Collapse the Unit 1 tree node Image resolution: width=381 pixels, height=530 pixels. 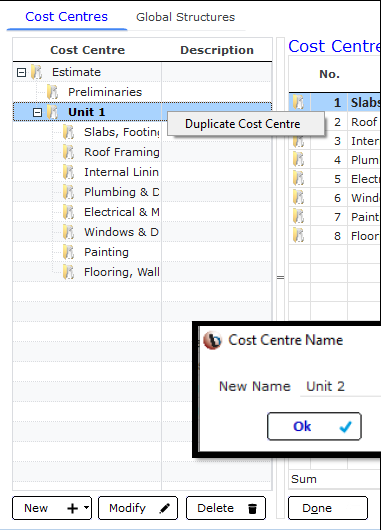(38, 112)
